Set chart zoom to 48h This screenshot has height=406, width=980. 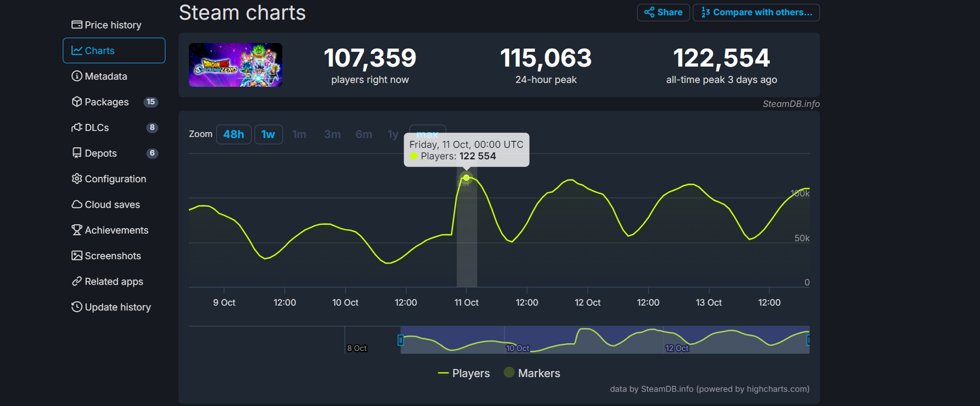coord(234,134)
